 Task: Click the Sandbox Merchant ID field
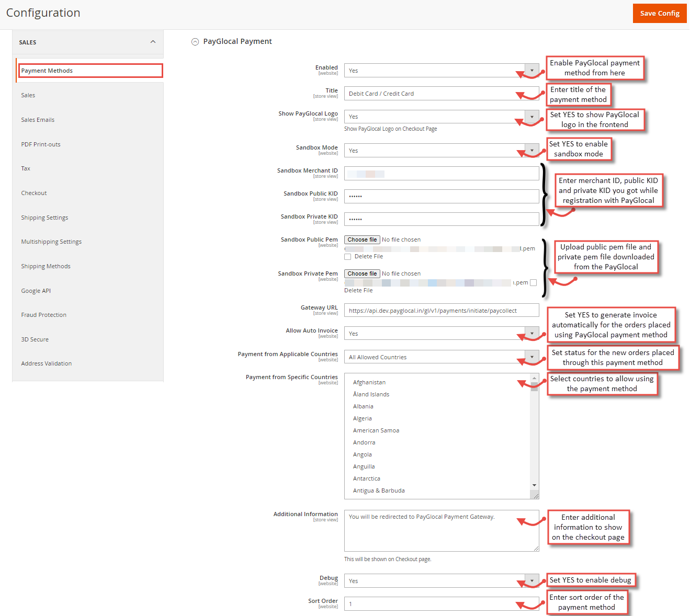coord(442,174)
